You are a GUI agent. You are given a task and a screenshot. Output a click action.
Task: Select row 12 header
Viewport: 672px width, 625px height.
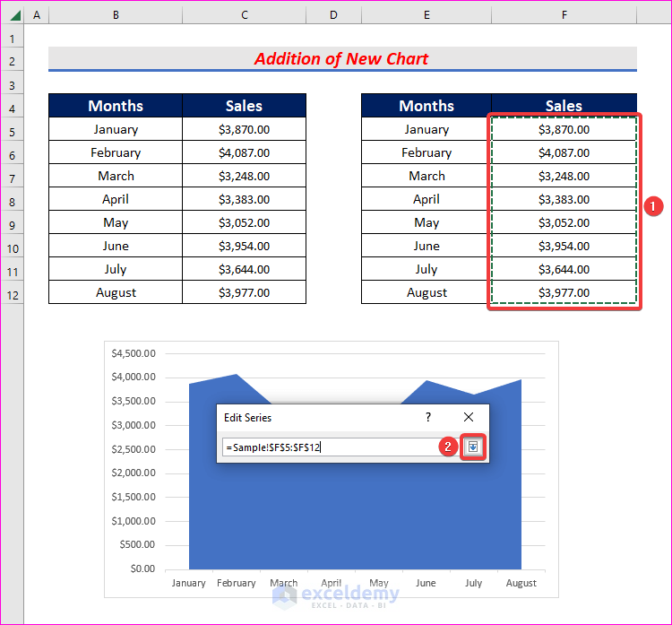[12, 295]
